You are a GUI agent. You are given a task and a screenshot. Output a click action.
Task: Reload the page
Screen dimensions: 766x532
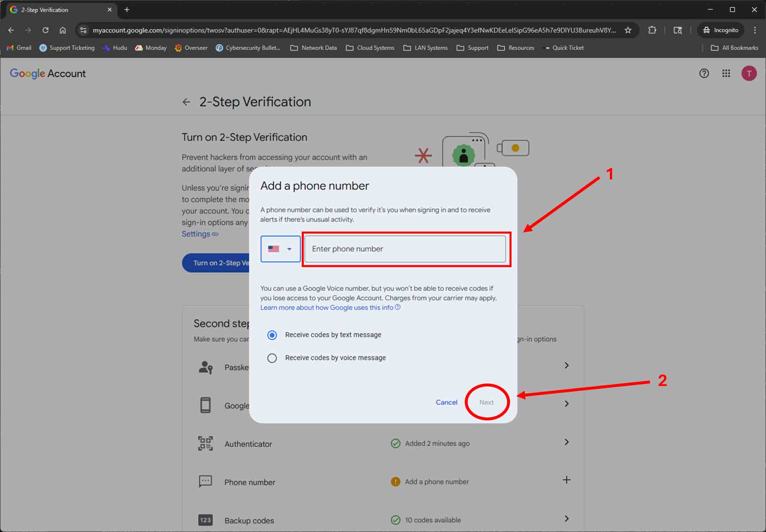(45, 30)
